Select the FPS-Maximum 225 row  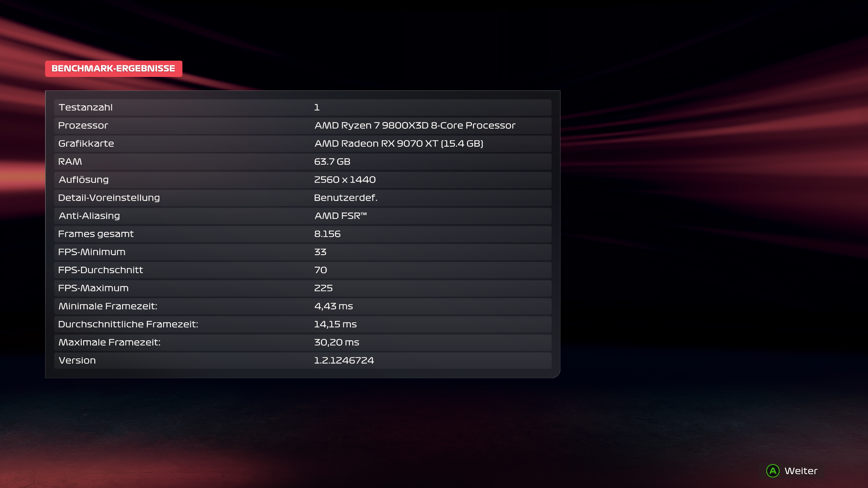(x=302, y=288)
